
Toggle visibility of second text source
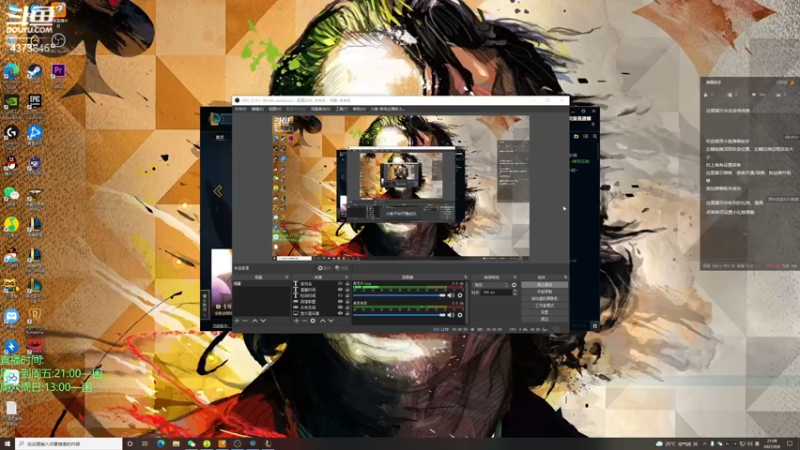[x=340, y=290]
